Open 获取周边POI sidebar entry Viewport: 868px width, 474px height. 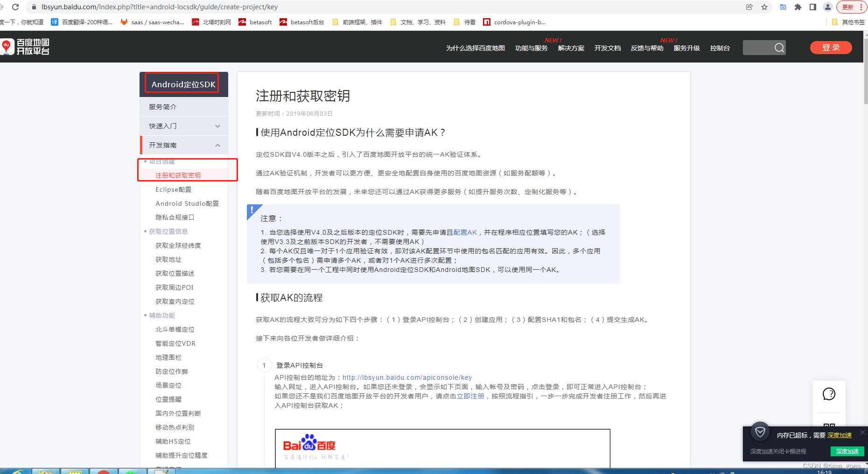[175, 287]
